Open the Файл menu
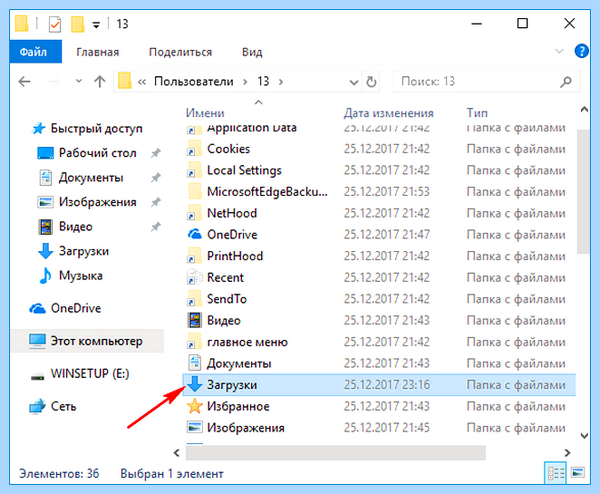 (34, 52)
